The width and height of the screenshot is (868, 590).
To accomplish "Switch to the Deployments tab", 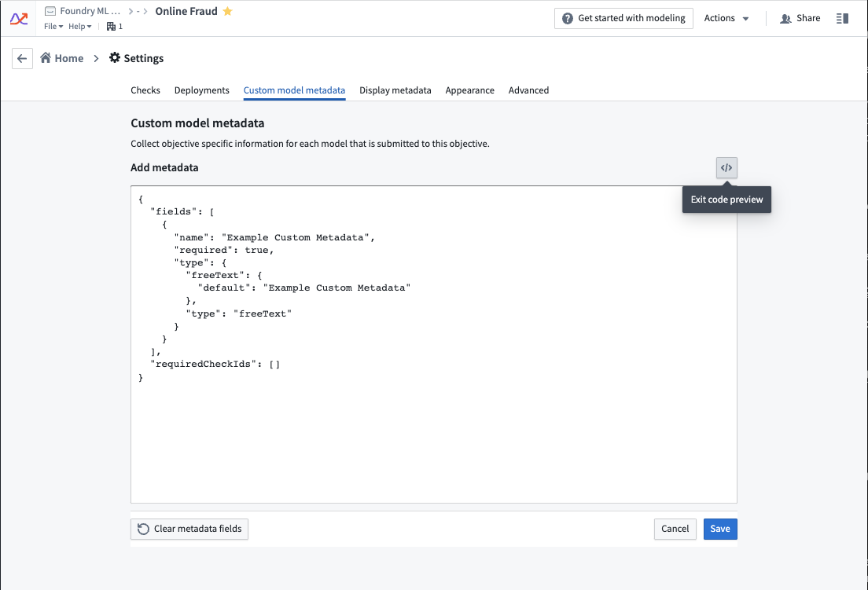I will click(x=201, y=90).
